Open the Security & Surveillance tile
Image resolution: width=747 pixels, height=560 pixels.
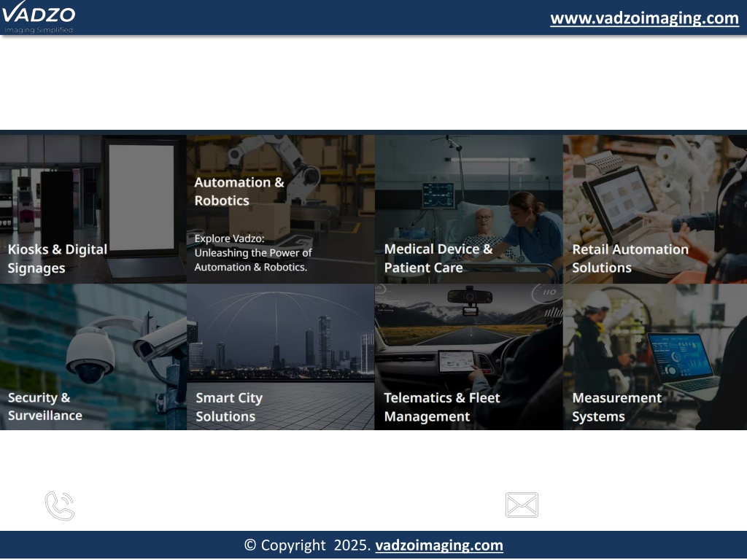[93, 357]
